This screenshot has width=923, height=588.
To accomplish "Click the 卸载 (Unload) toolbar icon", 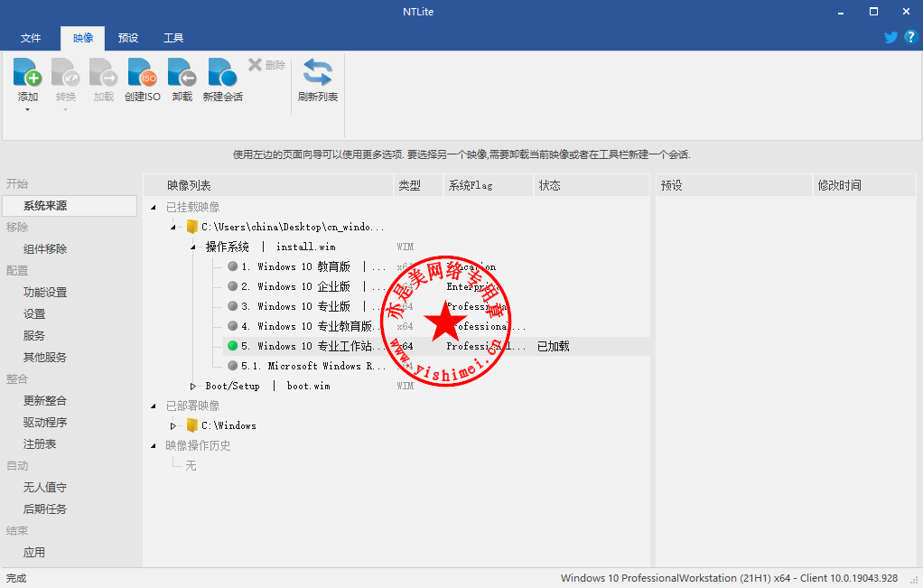I will point(182,72).
